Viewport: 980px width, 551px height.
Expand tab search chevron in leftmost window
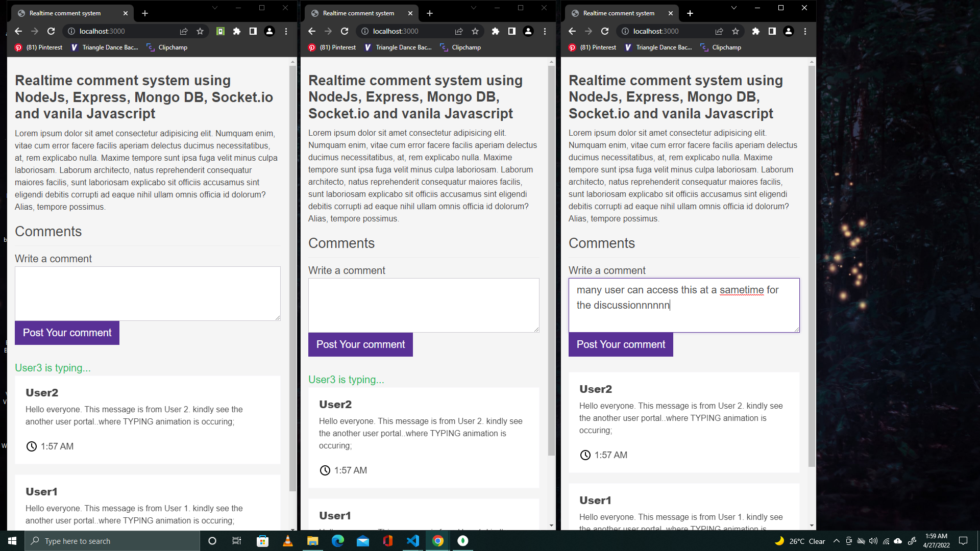(x=215, y=8)
